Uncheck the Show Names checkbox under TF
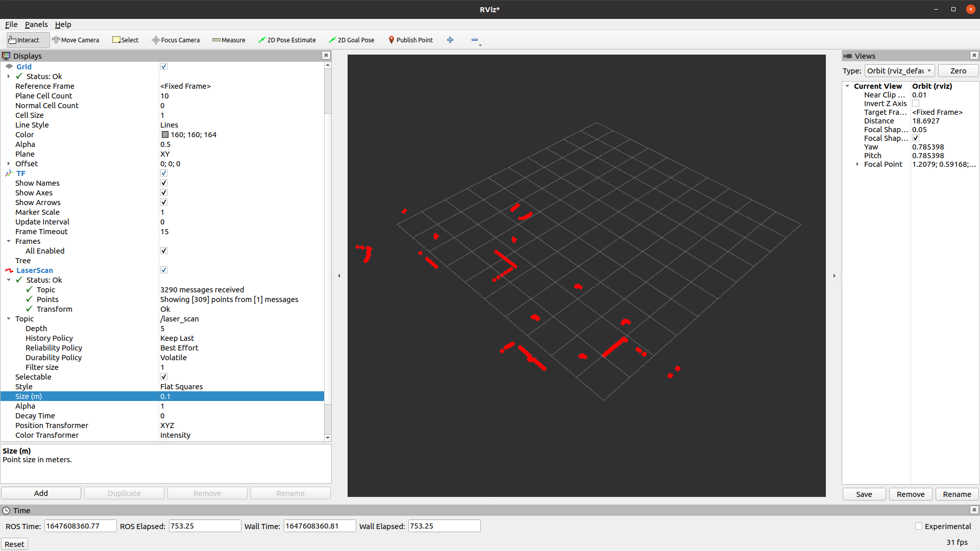This screenshot has height=551, width=980. pyautogui.click(x=164, y=183)
